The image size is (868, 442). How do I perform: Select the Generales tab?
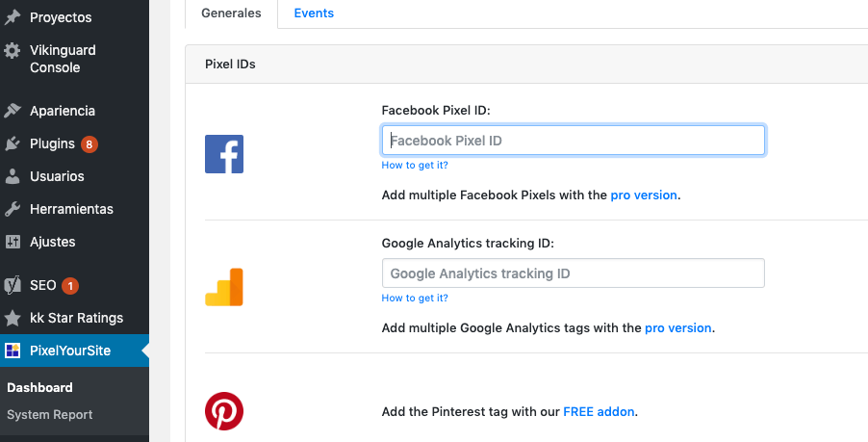[x=231, y=13]
